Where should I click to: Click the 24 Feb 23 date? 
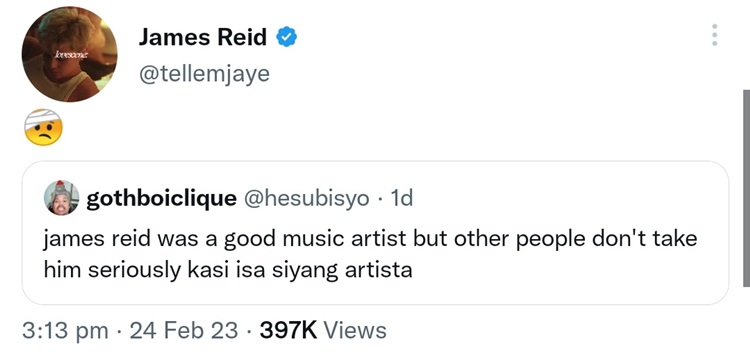click(184, 331)
